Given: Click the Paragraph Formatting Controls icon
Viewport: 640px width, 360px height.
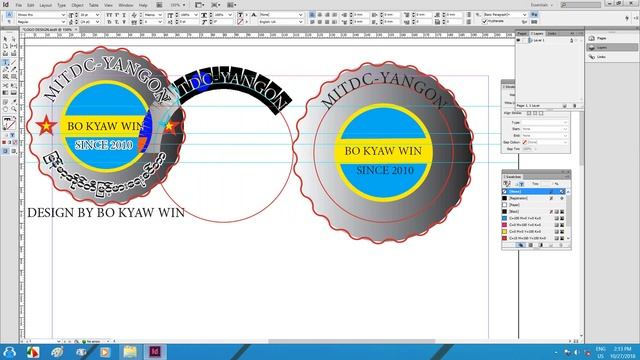Looking at the screenshot, I should pyautogui.click(x=9, y=22).
